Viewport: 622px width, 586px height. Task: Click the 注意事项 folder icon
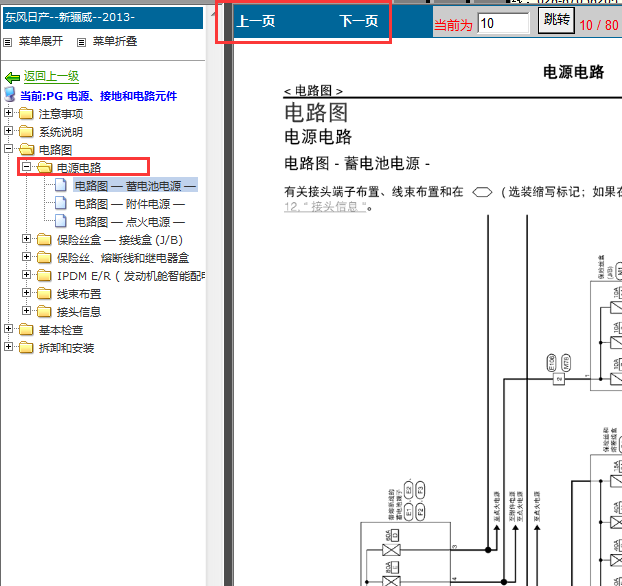[x=26, y=113]
